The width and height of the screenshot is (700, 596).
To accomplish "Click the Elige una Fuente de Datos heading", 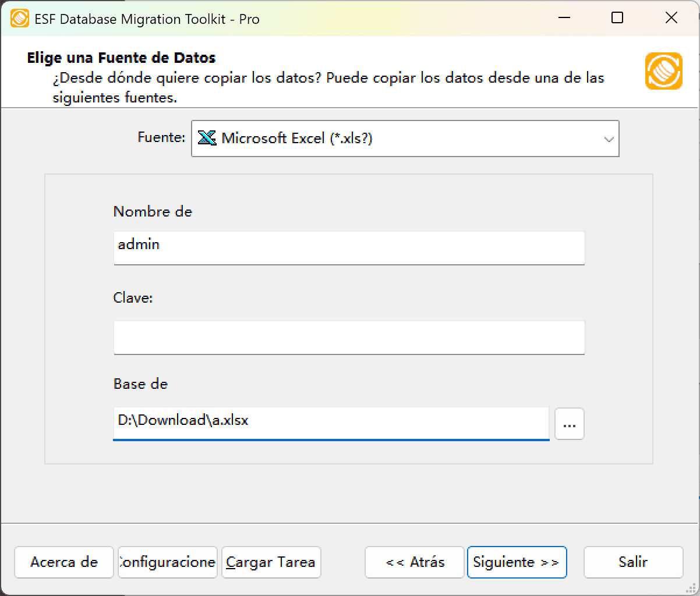I will 121,58.
